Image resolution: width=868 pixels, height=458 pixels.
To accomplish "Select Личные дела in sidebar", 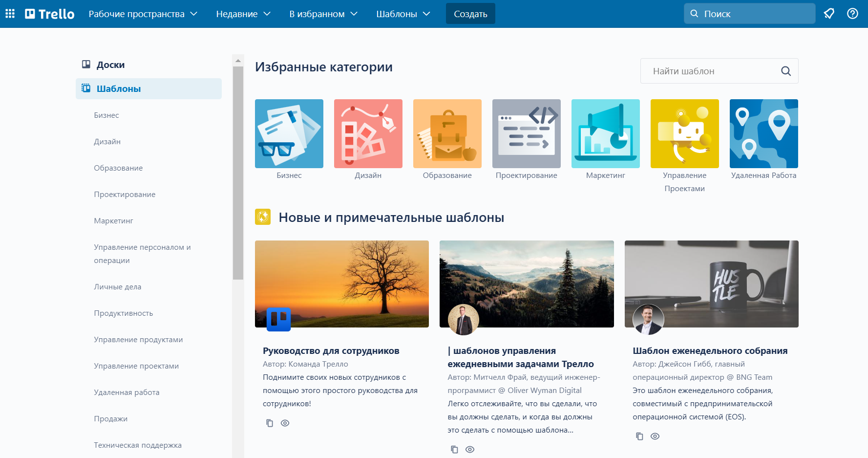I will click(118, 287).
